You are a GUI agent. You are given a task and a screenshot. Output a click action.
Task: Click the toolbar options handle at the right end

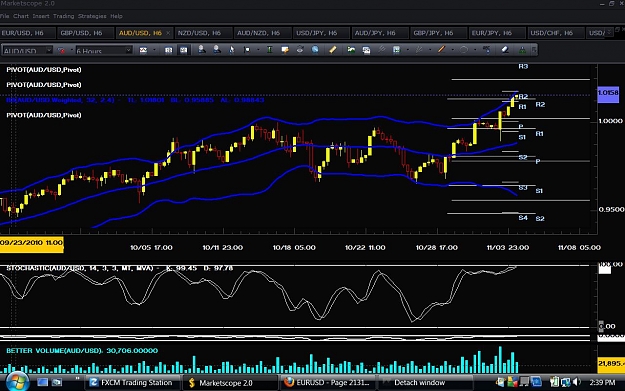click(534, 50)
